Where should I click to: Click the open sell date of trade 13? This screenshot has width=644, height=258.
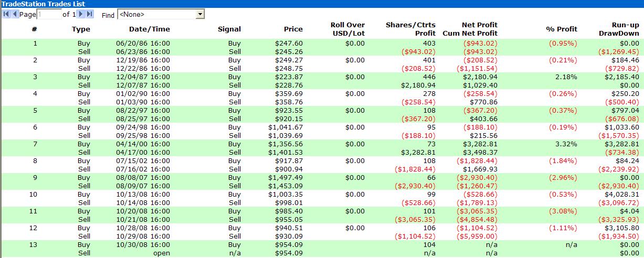coord(162,253)
